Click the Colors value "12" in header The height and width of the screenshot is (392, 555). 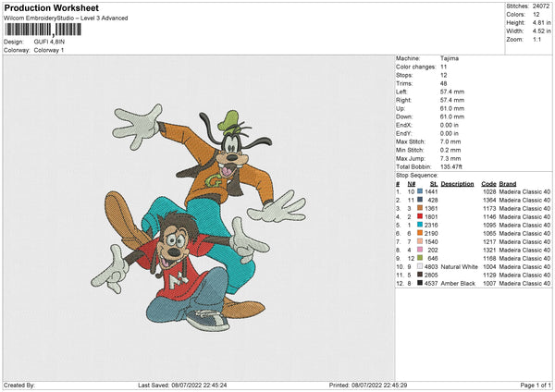click(x=536, y=15)
